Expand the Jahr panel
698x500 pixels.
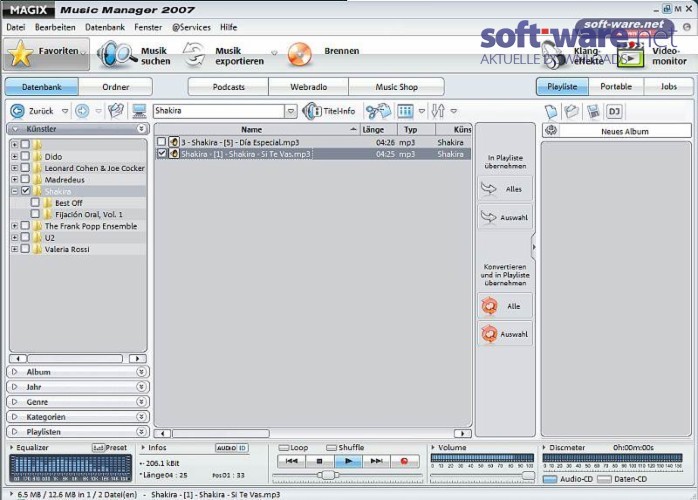[78, 387]
